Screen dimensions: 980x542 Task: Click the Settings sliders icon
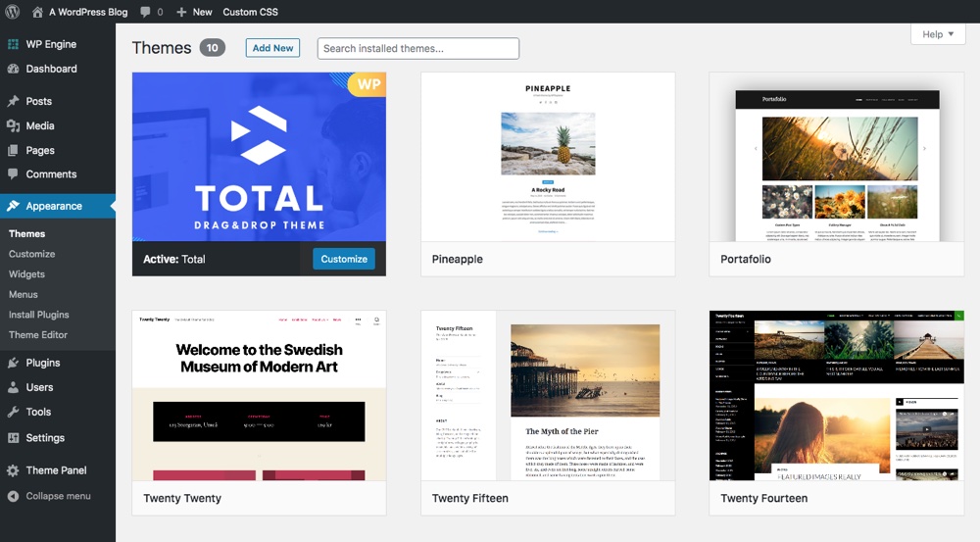pyautogui.click(x=13, y=437)
